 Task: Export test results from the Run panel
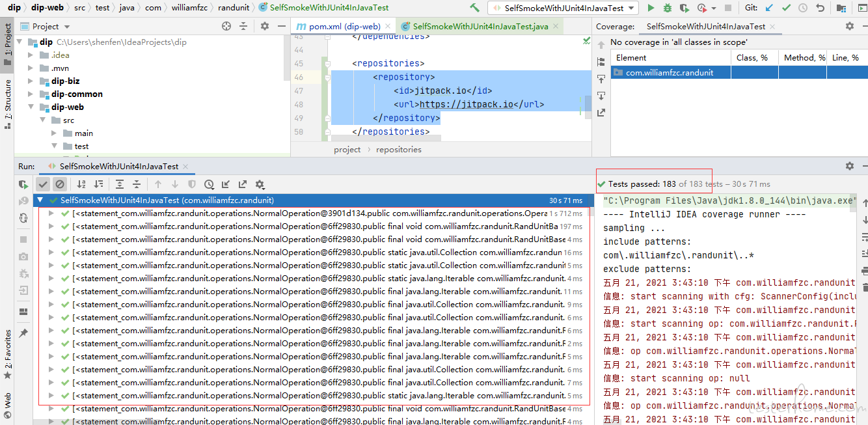[x=243, y=184]
